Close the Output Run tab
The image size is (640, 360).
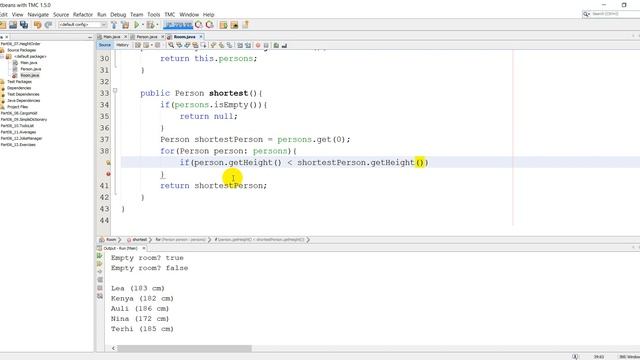click(144, 248)
